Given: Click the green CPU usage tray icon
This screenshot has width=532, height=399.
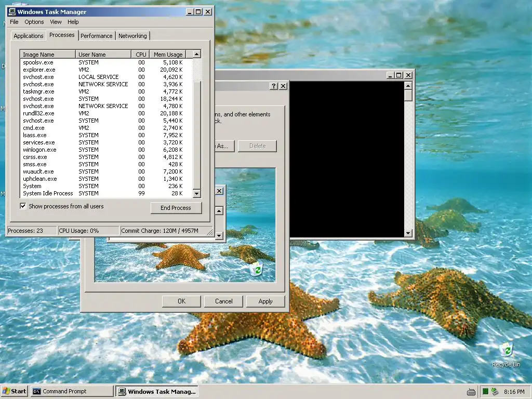Looking at the screenshot, I should (485, 392).
